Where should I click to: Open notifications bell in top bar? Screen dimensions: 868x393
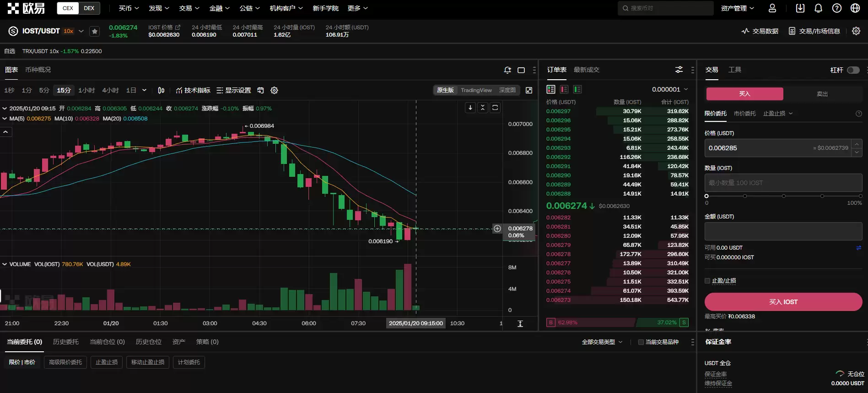coord(819,8)
